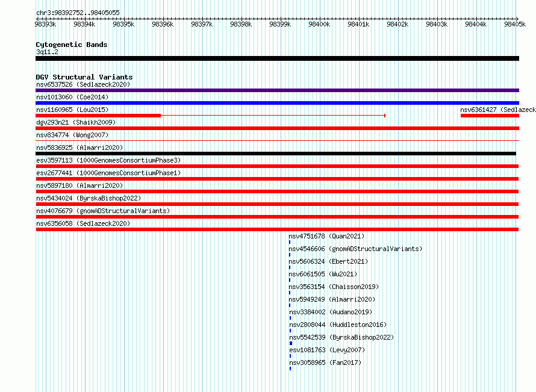This screenshot has width=536, height=392.
Task: Select the red nsv5897180 variant bar
Action: [277, 191]
